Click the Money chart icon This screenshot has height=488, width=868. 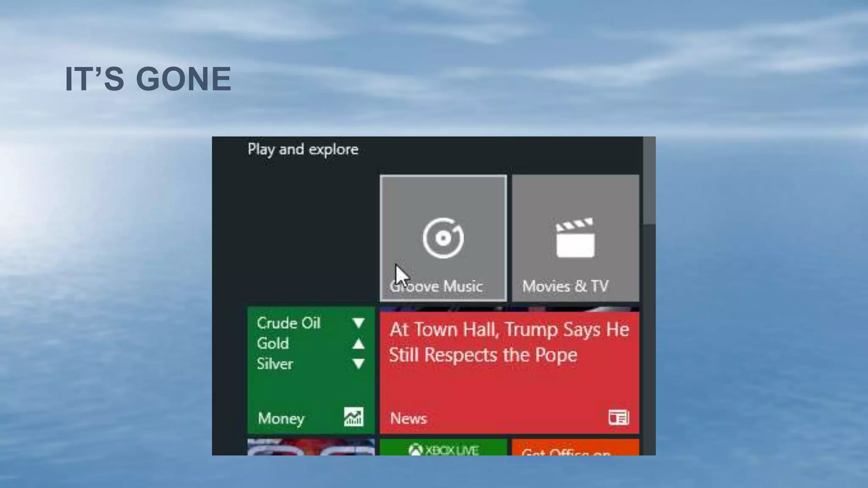tap(353, 417)
